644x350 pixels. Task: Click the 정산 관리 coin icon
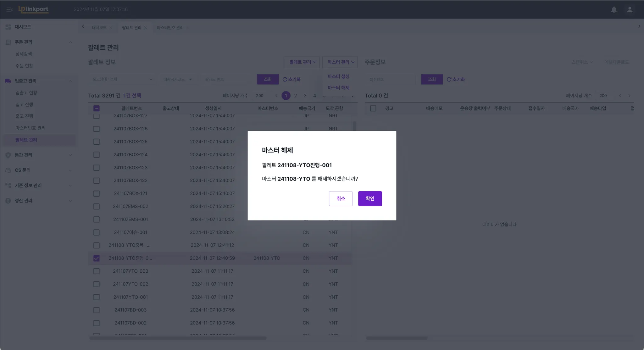pyautogui.click(x=8, y=201)
